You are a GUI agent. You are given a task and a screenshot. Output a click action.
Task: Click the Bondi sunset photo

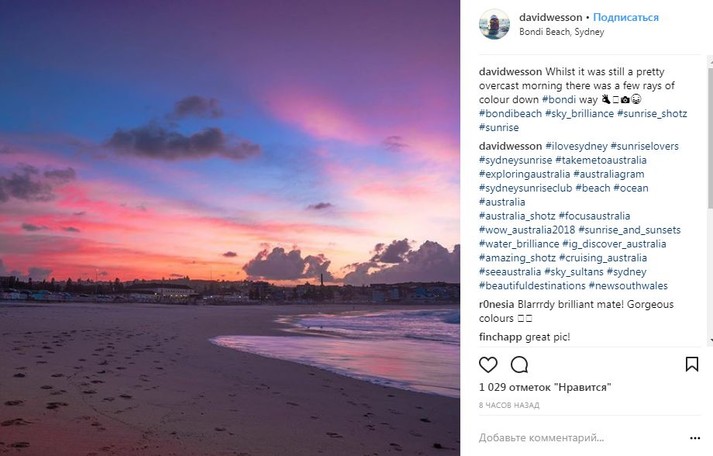[230, 228]
